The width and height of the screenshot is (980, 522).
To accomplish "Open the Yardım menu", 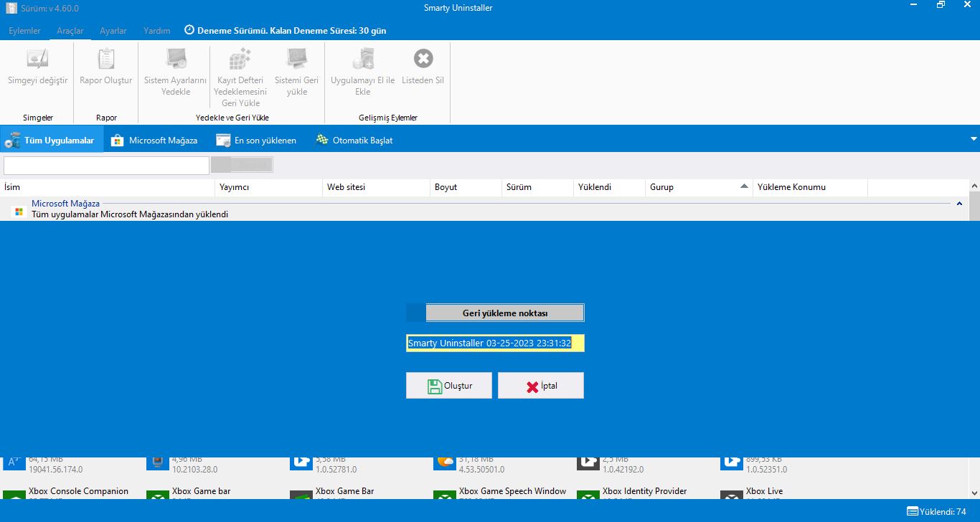I will tap(157, 31).
